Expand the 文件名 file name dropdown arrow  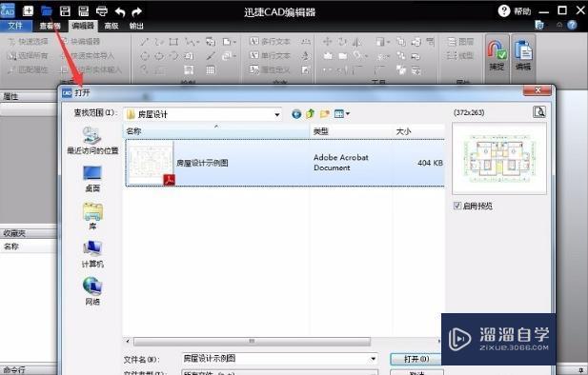click(x=374, y=359)
